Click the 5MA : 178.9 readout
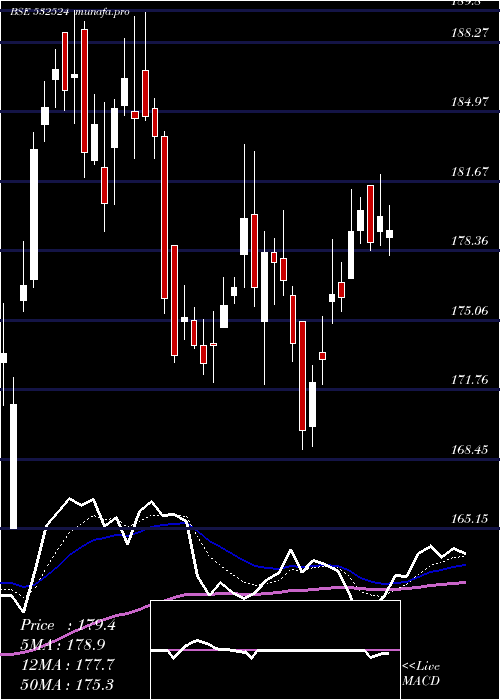 coord(63,645)
